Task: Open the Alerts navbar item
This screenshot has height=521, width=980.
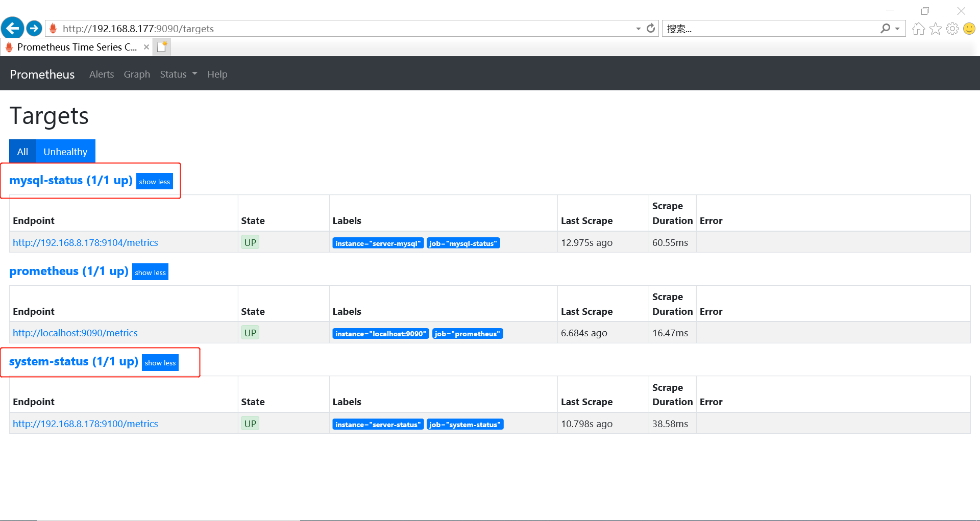Action: (x=102, y=75)
